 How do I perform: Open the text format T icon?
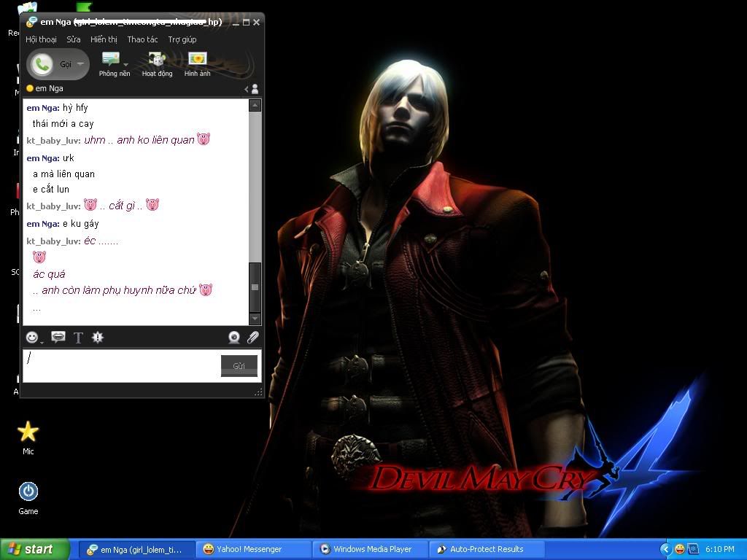click(x=78, y=338)
